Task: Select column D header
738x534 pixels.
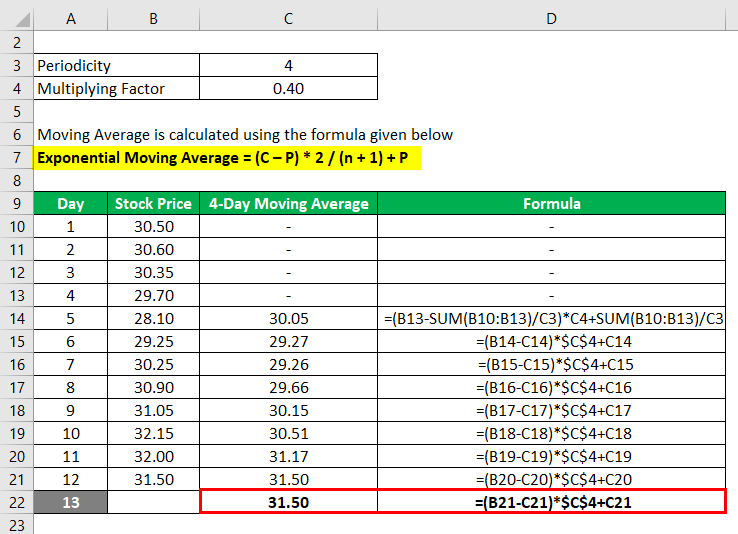Action: 551,19
